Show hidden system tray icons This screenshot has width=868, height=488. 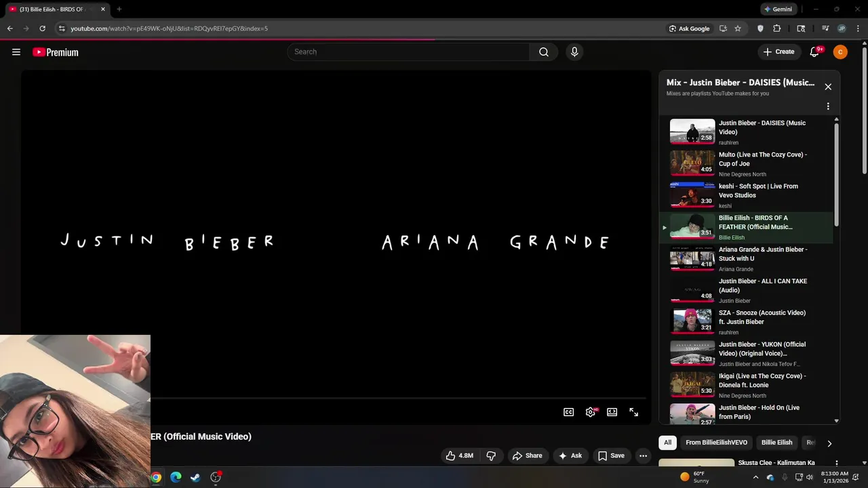pos(755,477)
